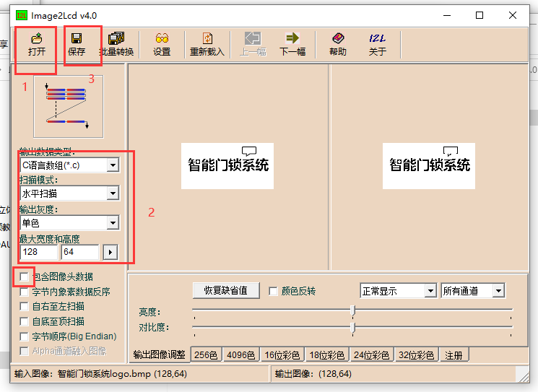Switch to 24位彩色 tab
Image resolution: width=538 pixels, height=392 pixels.
(372, 355)
